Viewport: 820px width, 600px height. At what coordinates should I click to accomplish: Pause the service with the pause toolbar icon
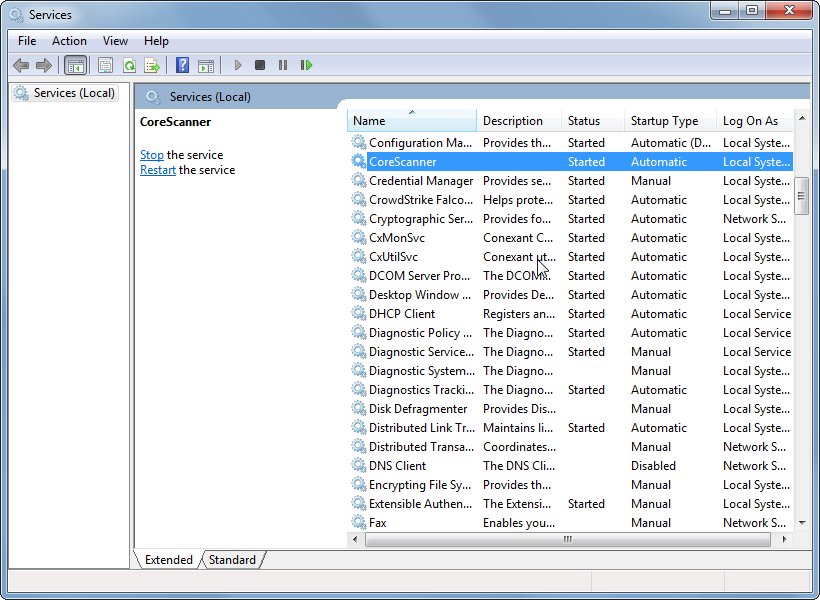pyautogui.click(x=283, y=65)
